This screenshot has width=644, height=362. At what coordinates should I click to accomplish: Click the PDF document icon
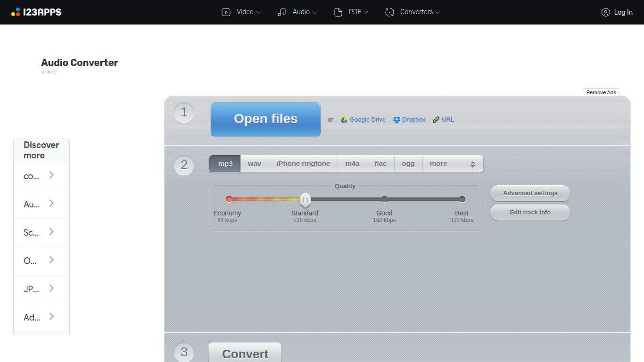(338, 12)
